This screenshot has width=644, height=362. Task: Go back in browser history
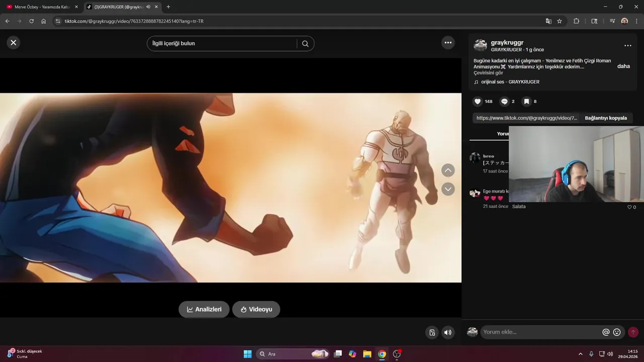tap(7, 21)
